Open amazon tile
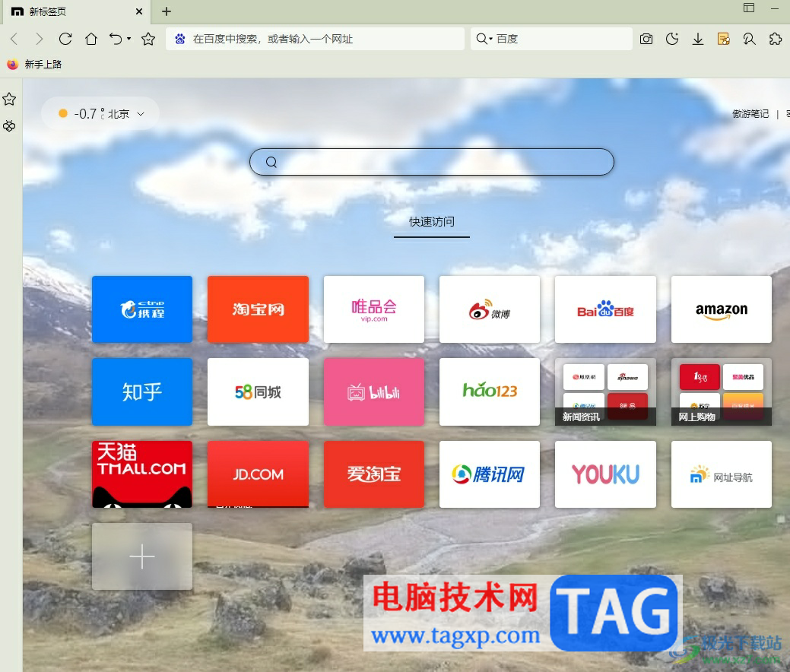The height and width of the screenshot is (672, 790). click(x=722, y=309)
